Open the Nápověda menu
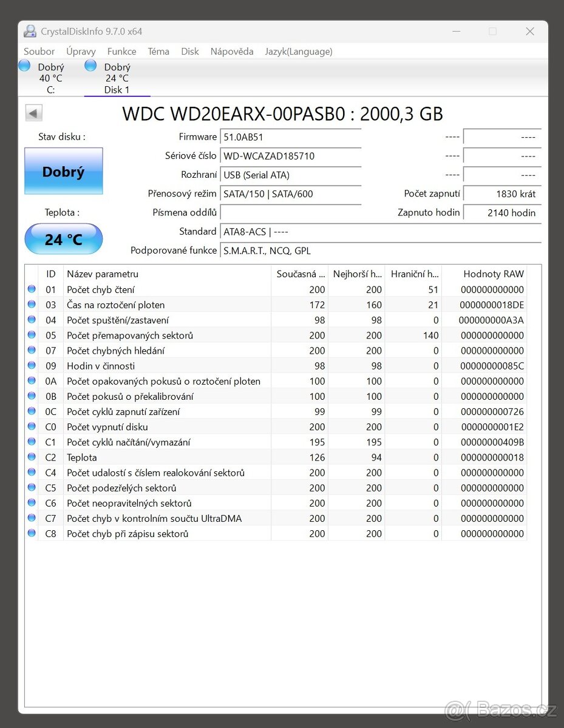564x728 pixels. [232, 52]
